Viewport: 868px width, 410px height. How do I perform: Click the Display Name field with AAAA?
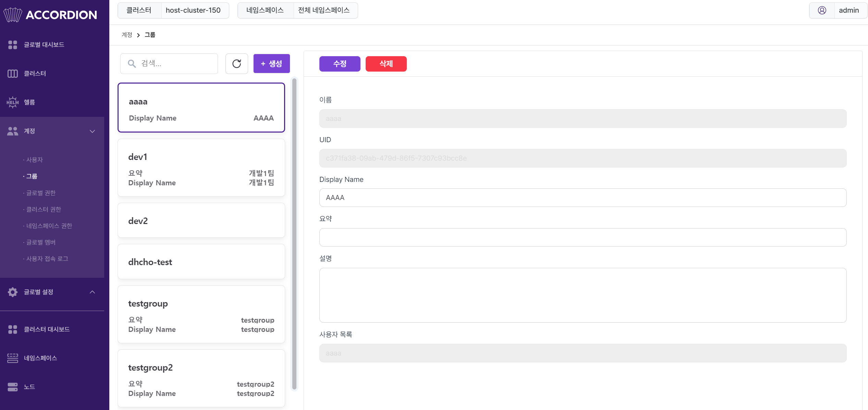click(583, 198)
